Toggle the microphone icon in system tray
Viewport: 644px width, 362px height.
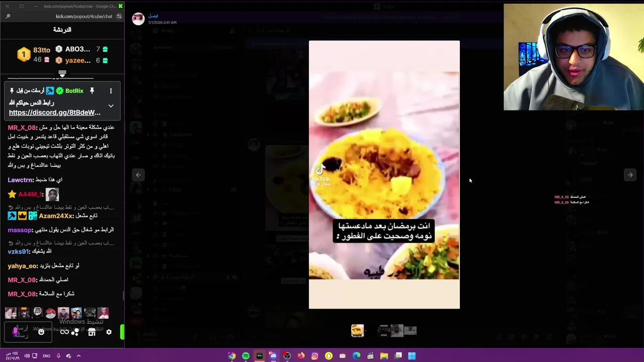pos(58,356)
